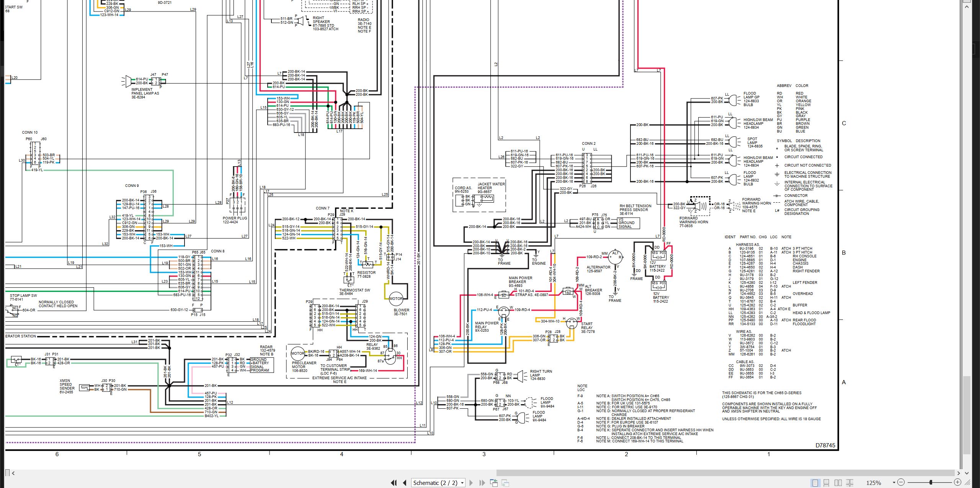Click the 125% zoom value field
980x488 pixels.
tap(874, 483)
